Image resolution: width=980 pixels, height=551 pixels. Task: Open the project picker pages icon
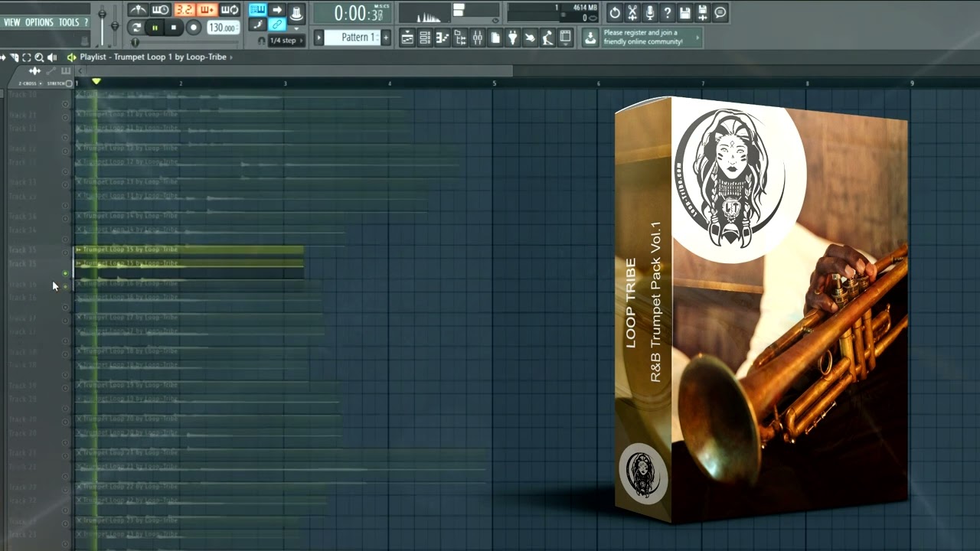click(495, 37)
